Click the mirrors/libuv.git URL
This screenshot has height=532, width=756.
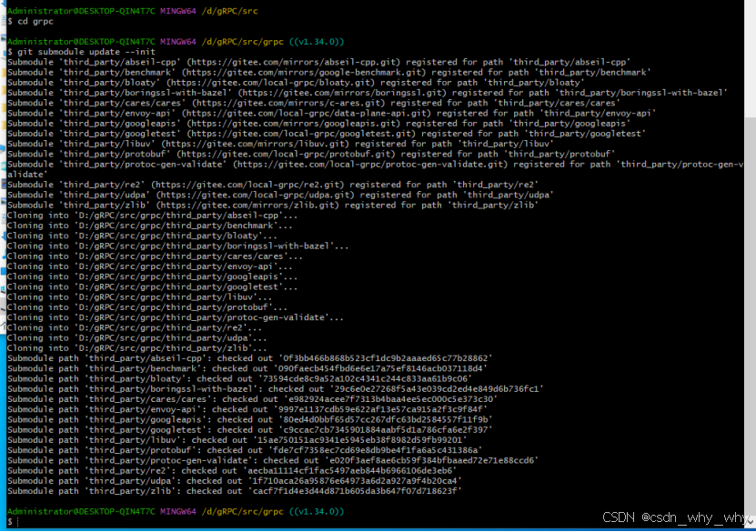256,144
